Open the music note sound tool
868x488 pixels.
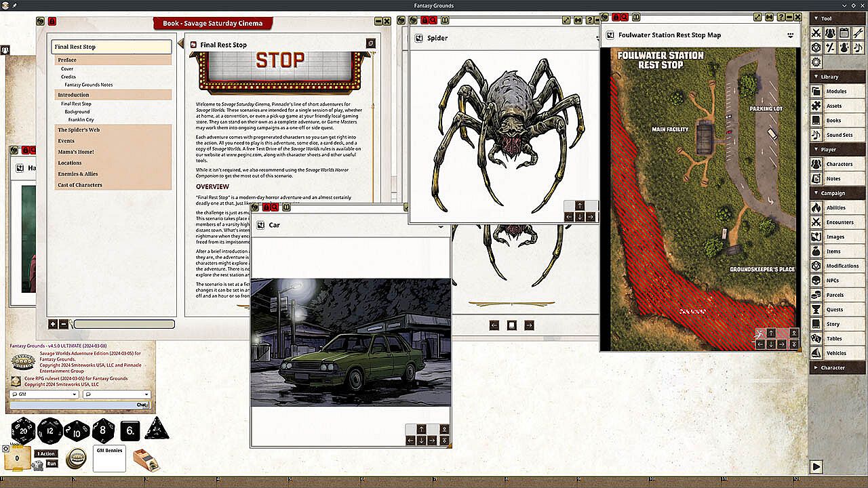(857, 47)
